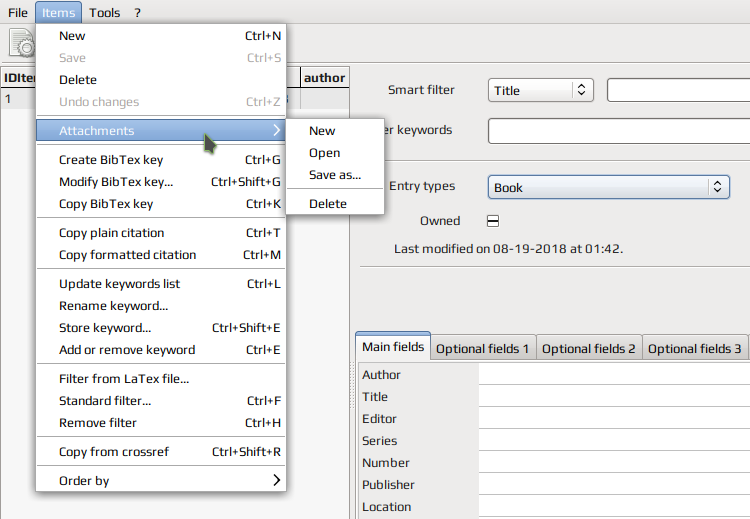Select Copy BibTex key
This screenshot has height=519, width=750.
coord(161,204)
